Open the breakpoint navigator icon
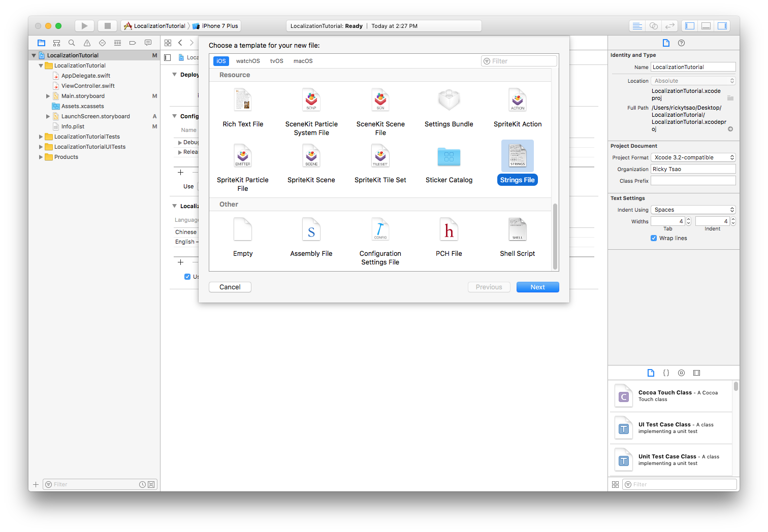Viewport: 768px width, 532px height. tap(133, 43)
